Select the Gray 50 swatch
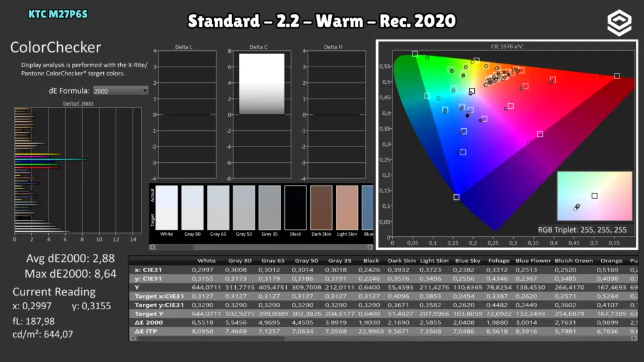Screen dimensions: 644x362 coord(244,207)
